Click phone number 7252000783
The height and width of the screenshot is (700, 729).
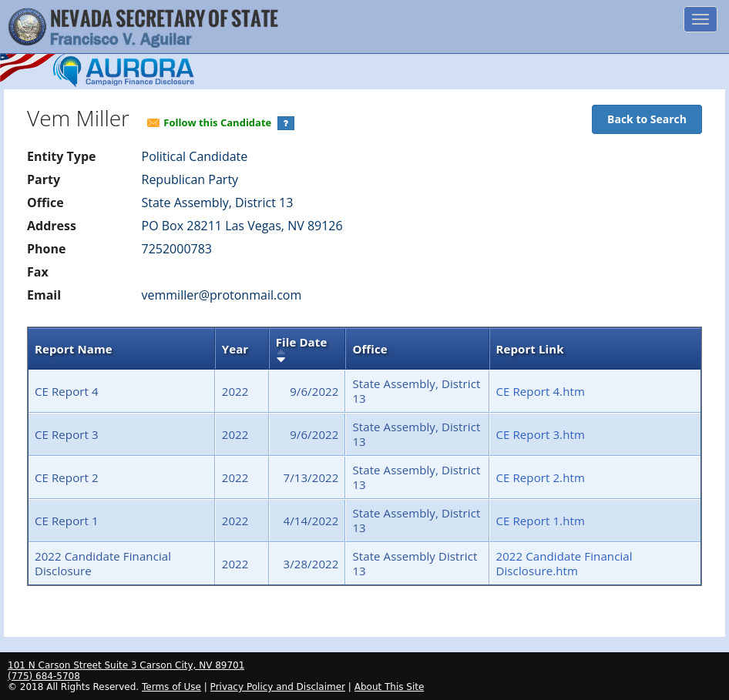point(176,249)
